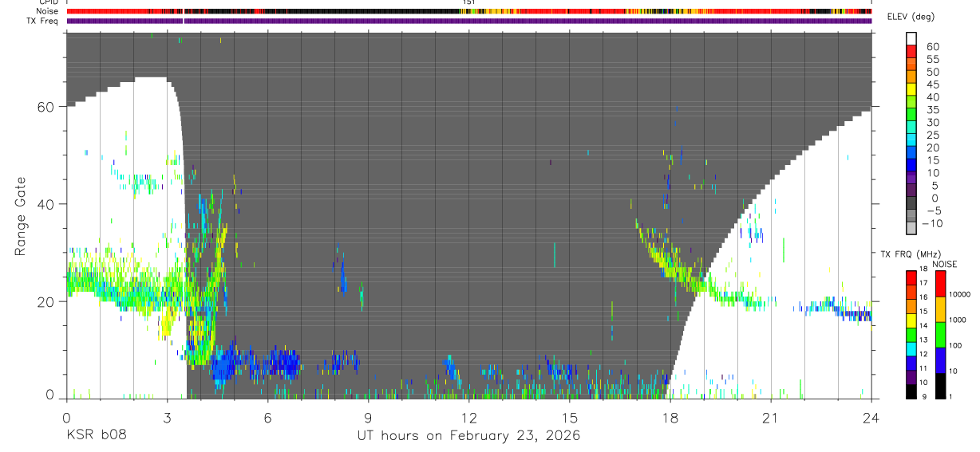Click the "NOISE" legend title
This screenshot has height=452, width=980.
(945, 264)
